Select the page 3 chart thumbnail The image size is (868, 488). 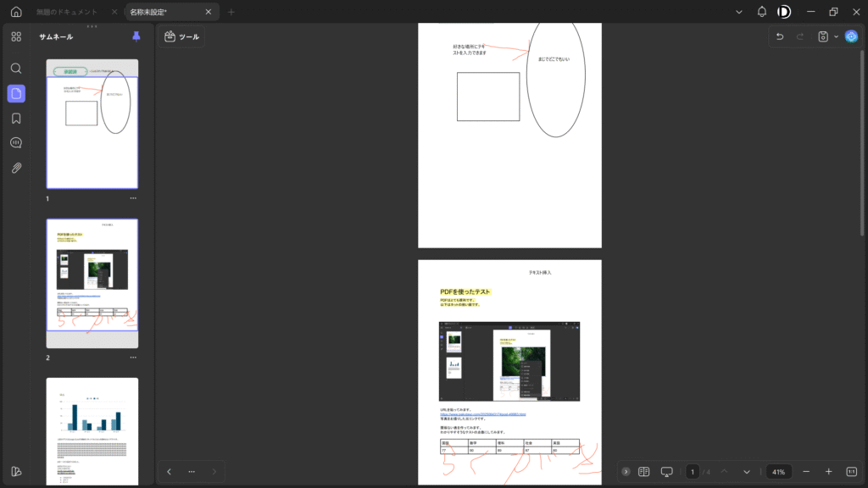pos(92,430)
